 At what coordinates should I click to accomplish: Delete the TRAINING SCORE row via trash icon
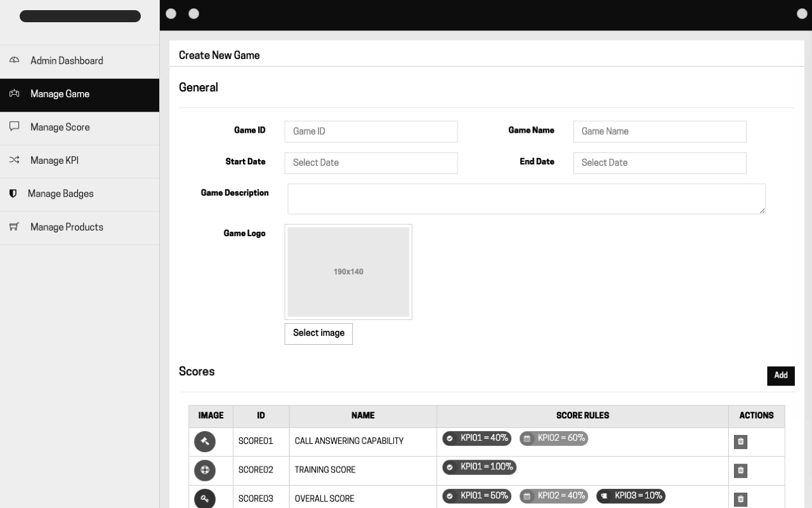[740, 471]
